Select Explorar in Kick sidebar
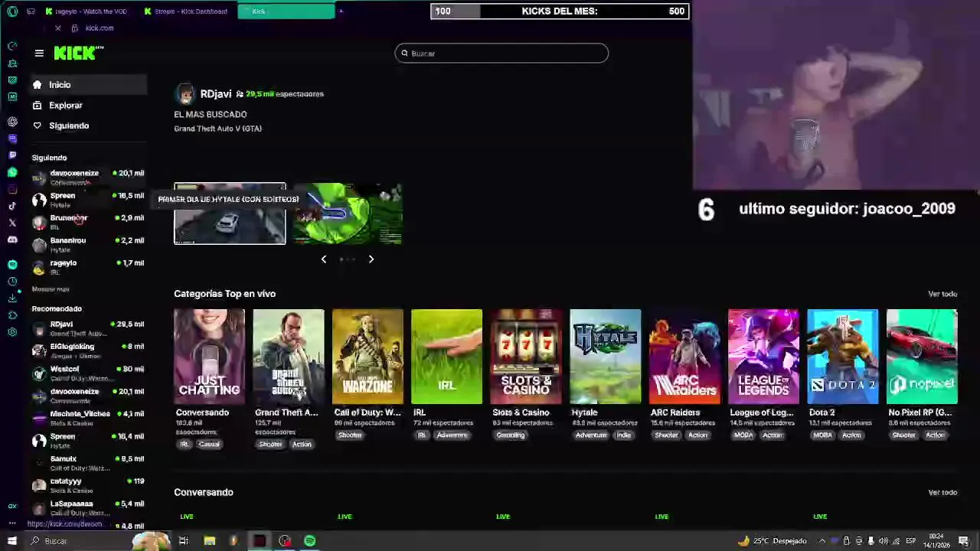 coord(89,106)
